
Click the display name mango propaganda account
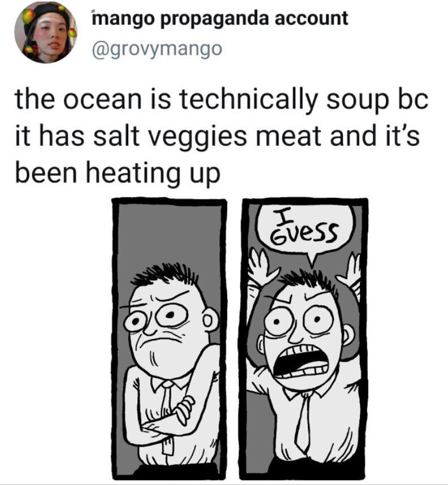(220, 19)
